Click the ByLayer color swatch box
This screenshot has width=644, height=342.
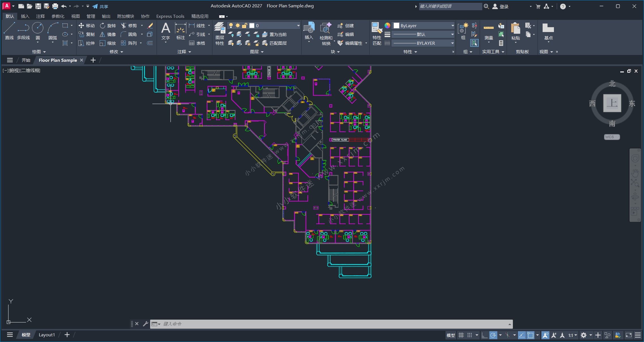point(396,26)
